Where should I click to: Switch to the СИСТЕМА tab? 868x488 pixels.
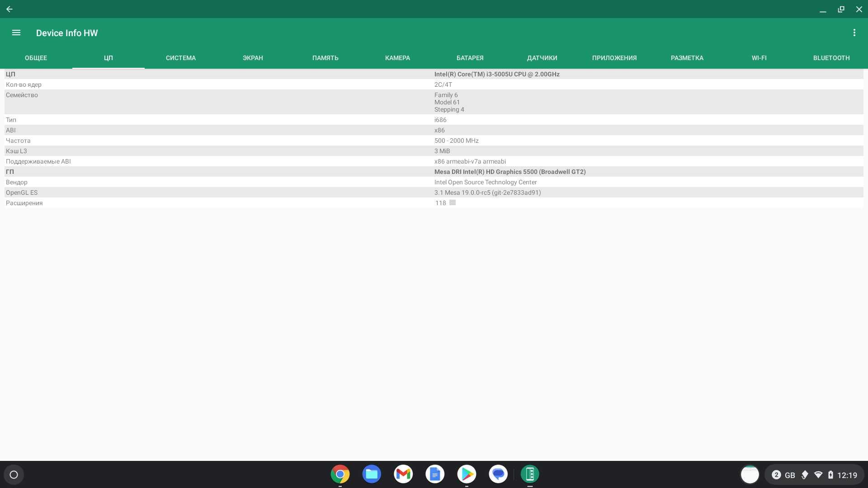pos(181,58)
